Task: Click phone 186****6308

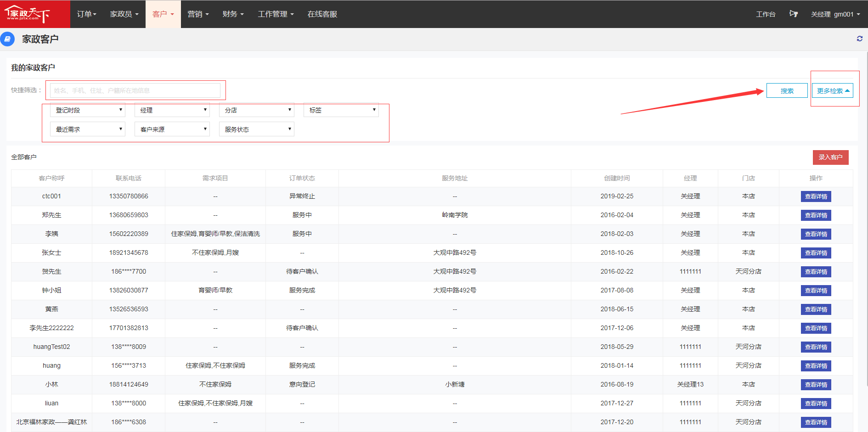Action: [129, 422]
